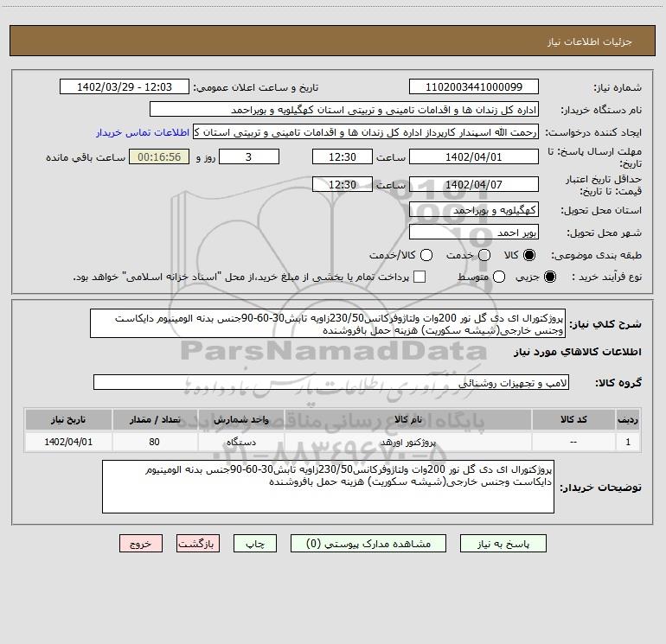The image size is (666, 644).
Task: Click the buyer notes text area
Action: point(328,487)
